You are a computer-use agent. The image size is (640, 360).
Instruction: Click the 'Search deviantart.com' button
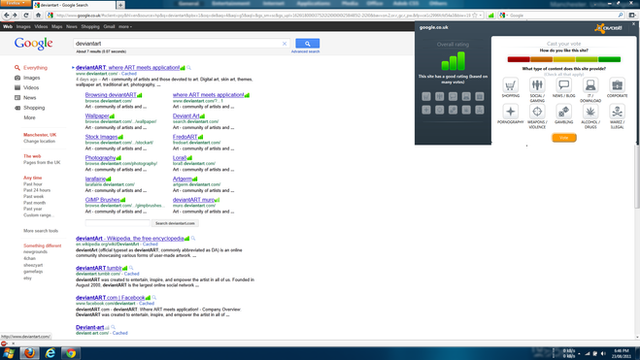point(175,223)
